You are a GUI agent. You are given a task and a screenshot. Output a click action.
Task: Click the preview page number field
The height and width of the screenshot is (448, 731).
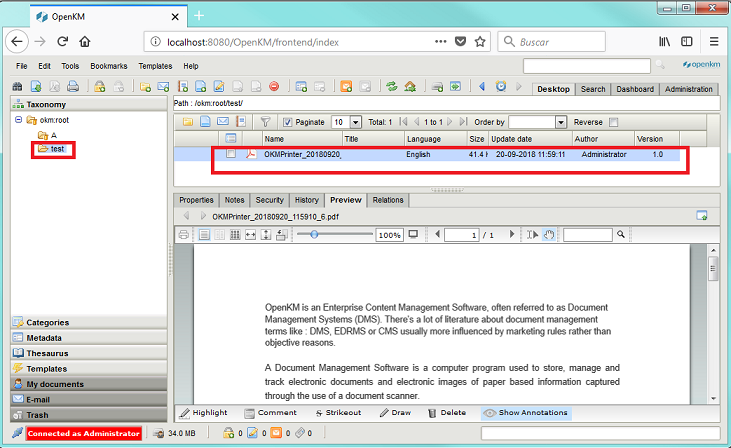[x=462, y=235]
